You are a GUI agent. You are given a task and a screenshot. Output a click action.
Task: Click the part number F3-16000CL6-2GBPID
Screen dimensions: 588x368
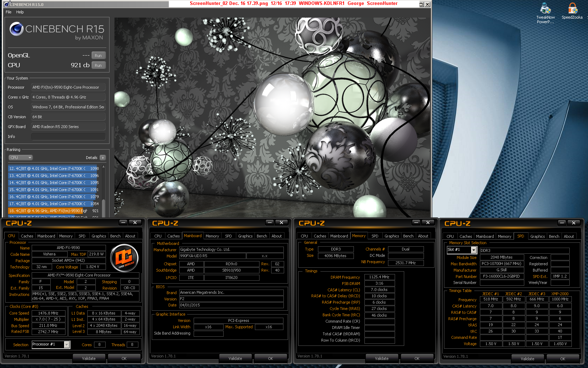click(x=501, y=276)
